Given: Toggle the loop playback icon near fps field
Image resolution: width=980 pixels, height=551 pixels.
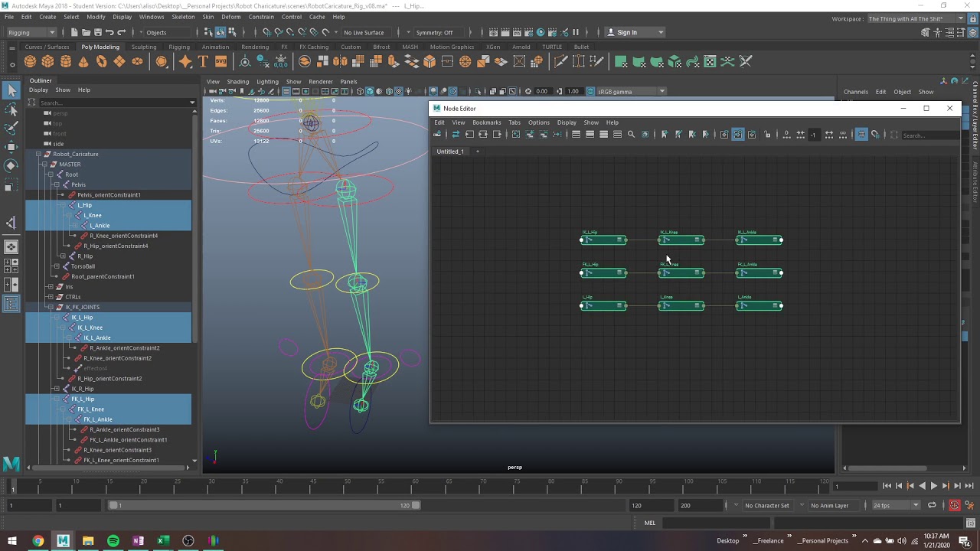Looking at the screenshot, I should [x=932, y=505].
